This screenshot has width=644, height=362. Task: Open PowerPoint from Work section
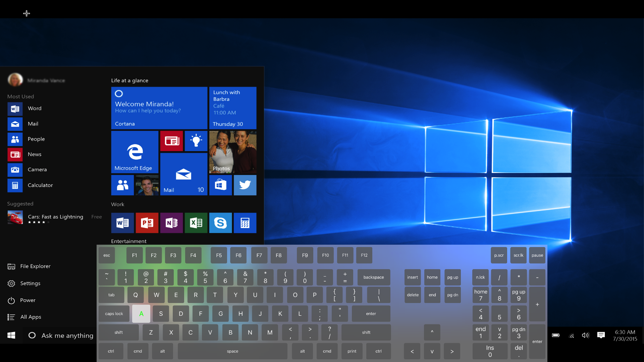pyautogui.click(x=147, y=223)
